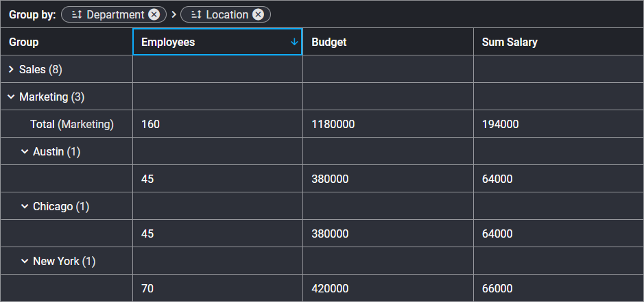The height and width of the screenshot is (302, 644).
Task: Select the 160 employees total cell
Action: tap(217, 124)
